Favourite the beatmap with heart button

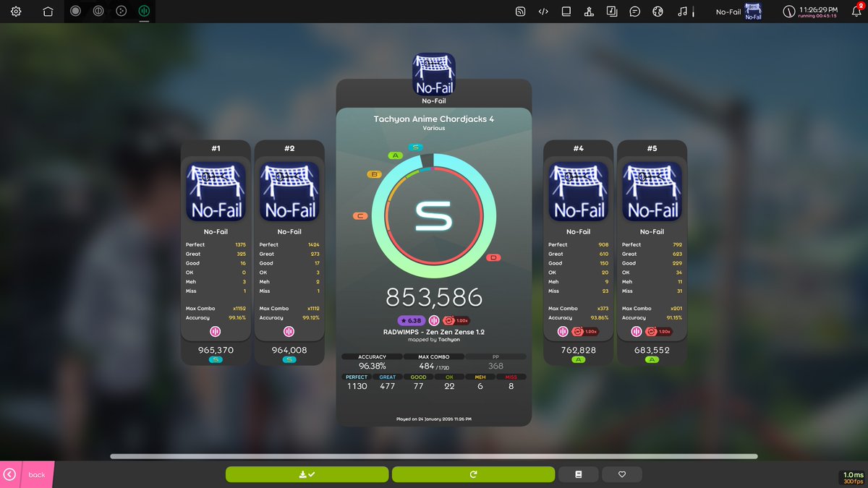(x=621, y=474)
